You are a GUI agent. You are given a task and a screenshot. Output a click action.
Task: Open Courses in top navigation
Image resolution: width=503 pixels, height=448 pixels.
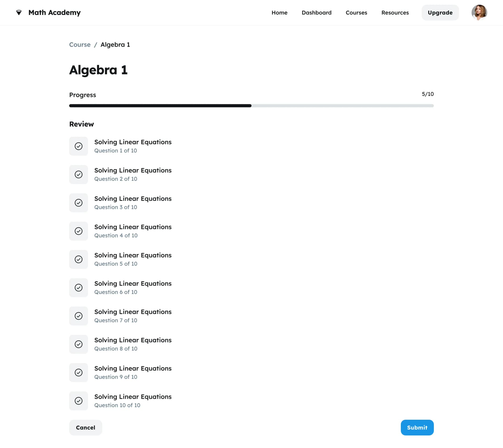click(x=356, y=13)
